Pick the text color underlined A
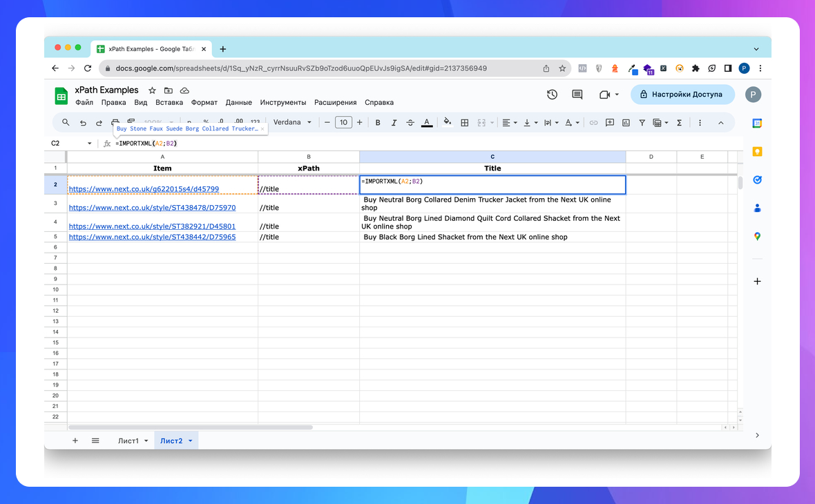The height and width of the screenshot is (504, 815). [427, 123]
